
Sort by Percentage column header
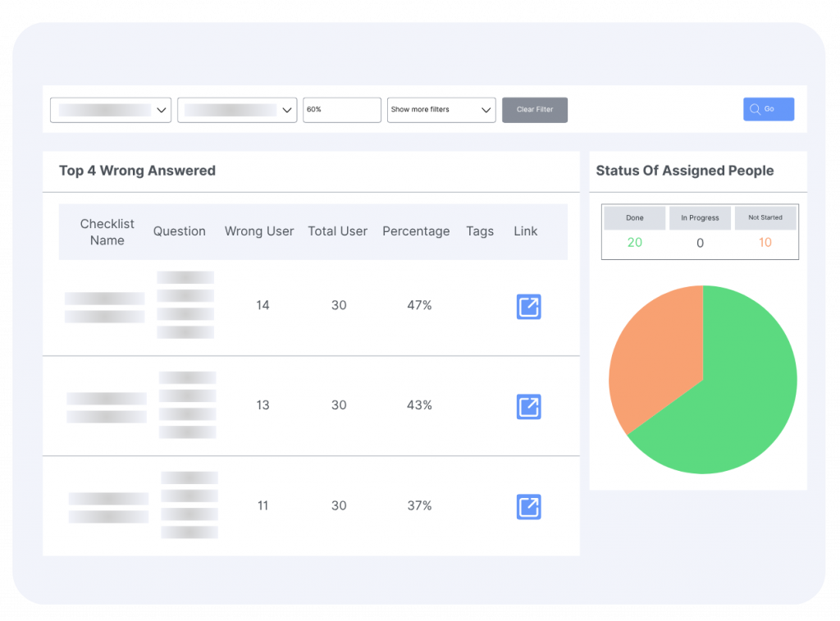coord(416,231)
